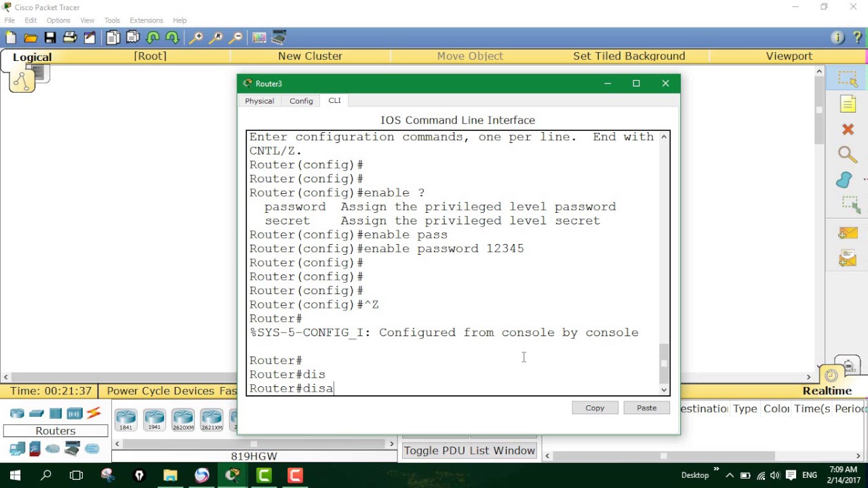Screen dimensions: 868x488
Task: Open the Custom Devices Dialog icon
Action: [279, 38]
